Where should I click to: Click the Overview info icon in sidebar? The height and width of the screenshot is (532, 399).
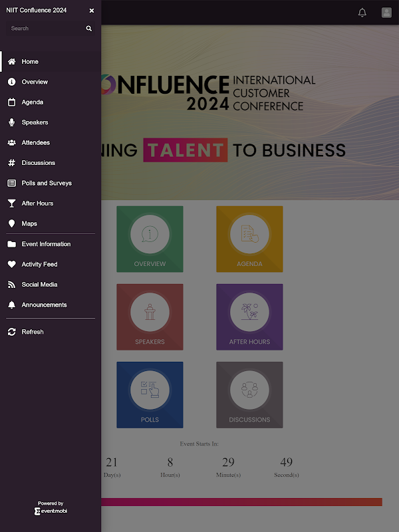[11, 82]
